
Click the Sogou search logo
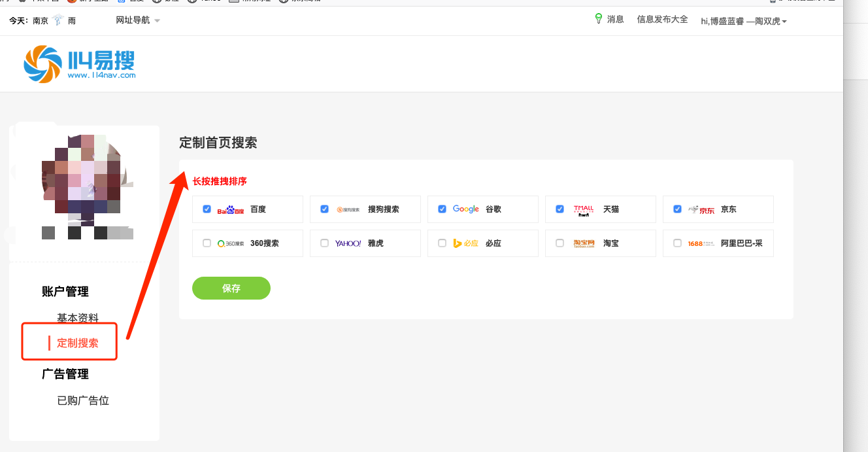(x=348, y=210)
